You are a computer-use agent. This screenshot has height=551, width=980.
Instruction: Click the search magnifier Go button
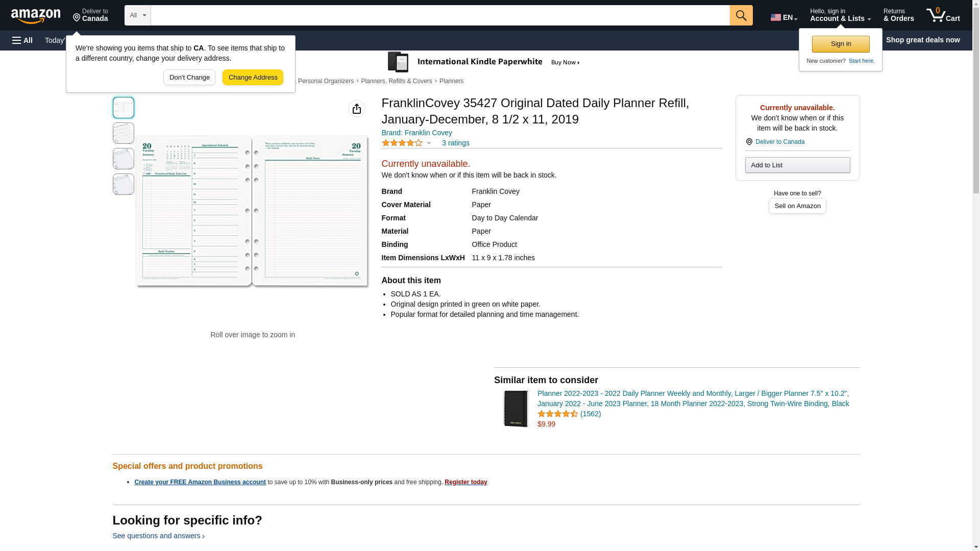point(741,15)
